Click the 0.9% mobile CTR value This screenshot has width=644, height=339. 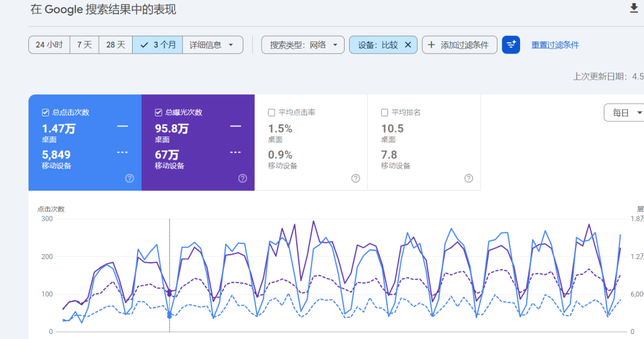click(280, 155)
